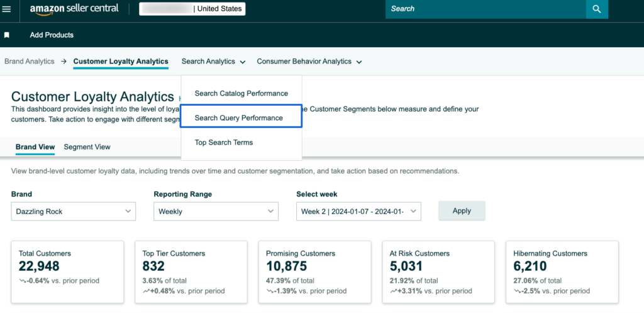Open the hamburger navigation menu
Screen dimensions: 644x313
(6, 9)
